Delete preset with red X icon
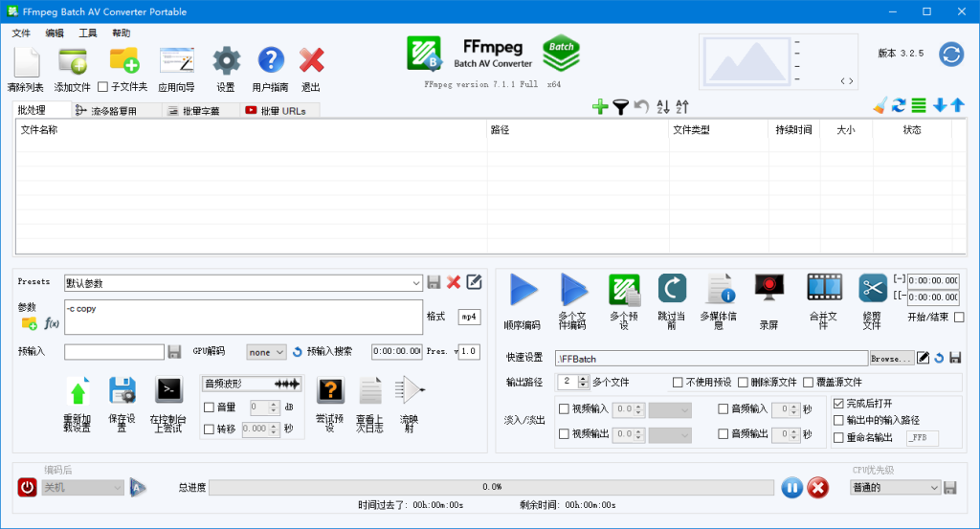Image resolution: width=980 pixels, height=529 pixels. (454, 282)
